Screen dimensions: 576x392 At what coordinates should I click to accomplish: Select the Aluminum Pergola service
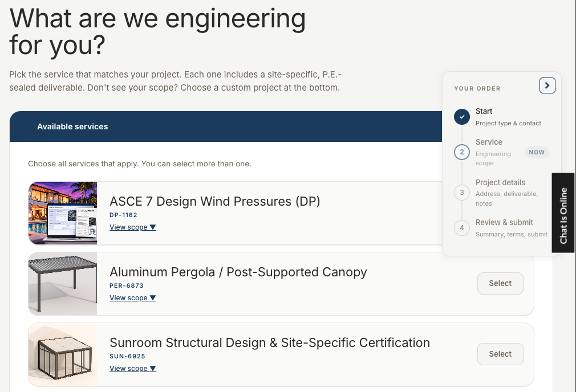point(500,283)
